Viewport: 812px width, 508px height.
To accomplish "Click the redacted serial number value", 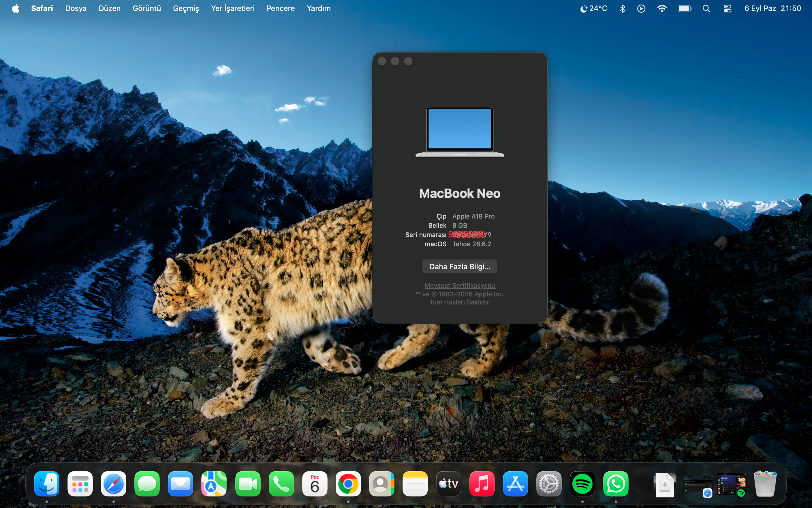I will 470,234.
